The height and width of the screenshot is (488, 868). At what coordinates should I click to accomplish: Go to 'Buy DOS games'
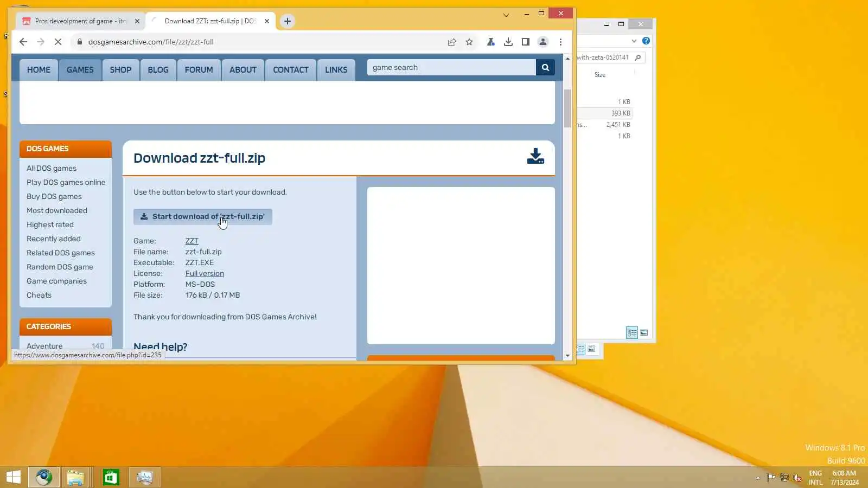coord(54,196)
